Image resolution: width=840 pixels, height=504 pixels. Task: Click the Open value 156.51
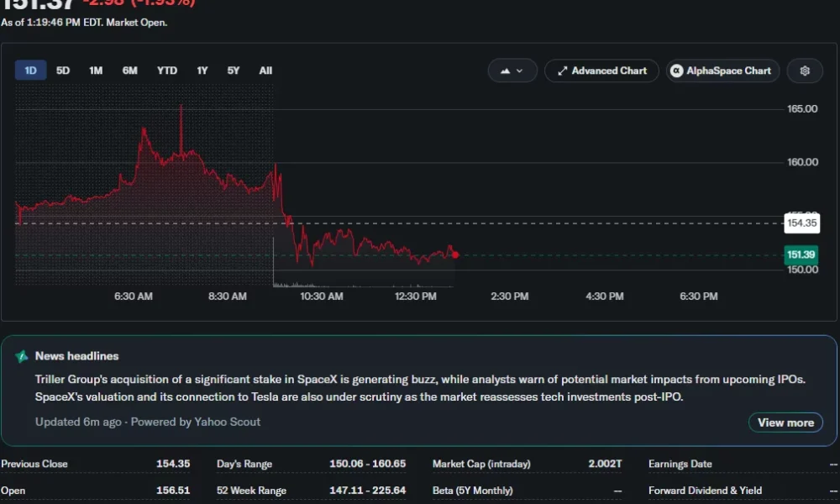(173, 491)
